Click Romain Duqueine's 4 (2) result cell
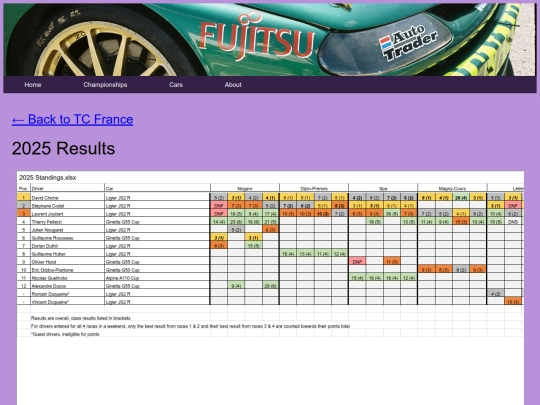This screenshot has height=405, width=540. 496,294
